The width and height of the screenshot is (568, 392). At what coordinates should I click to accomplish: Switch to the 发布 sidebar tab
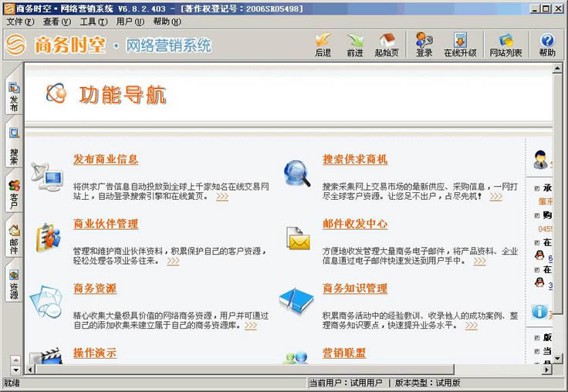pyautogui.click(x=14, y=97)
